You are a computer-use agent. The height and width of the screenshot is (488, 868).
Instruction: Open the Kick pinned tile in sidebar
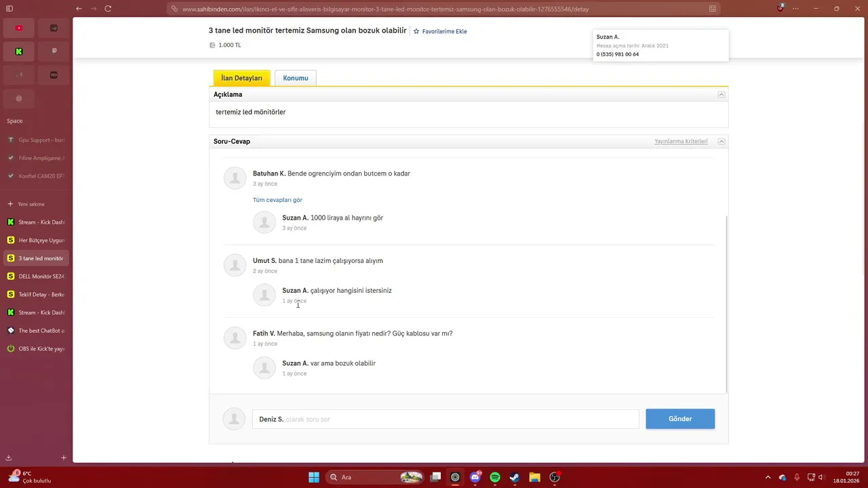19,52
